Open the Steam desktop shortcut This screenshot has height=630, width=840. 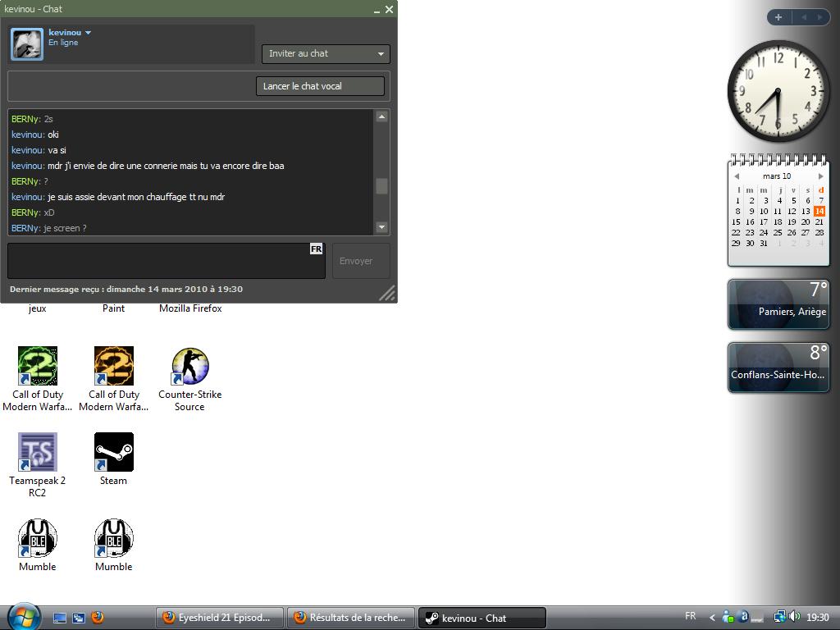[113, 453]
